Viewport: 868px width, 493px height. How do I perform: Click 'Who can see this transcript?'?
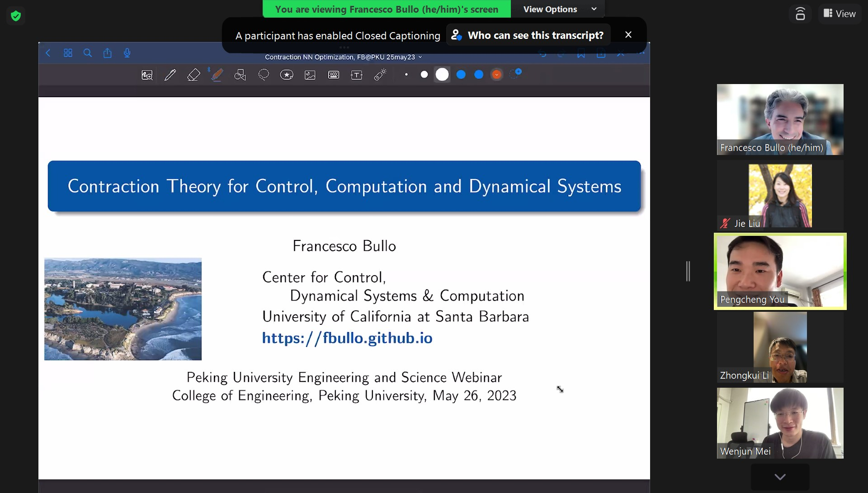(x=528, y=35)
